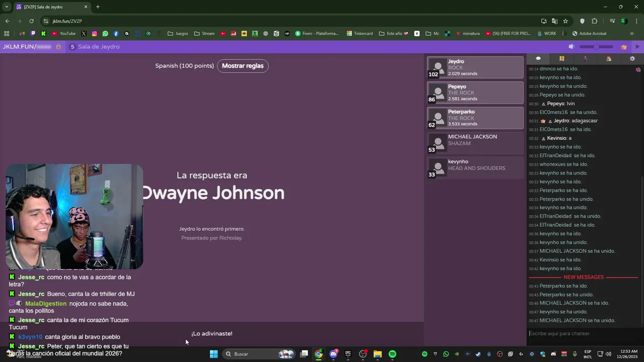This screenshot has height=362, width=644.
Task: Open the joystick game tab in sidebar
Action: (585, 59)
